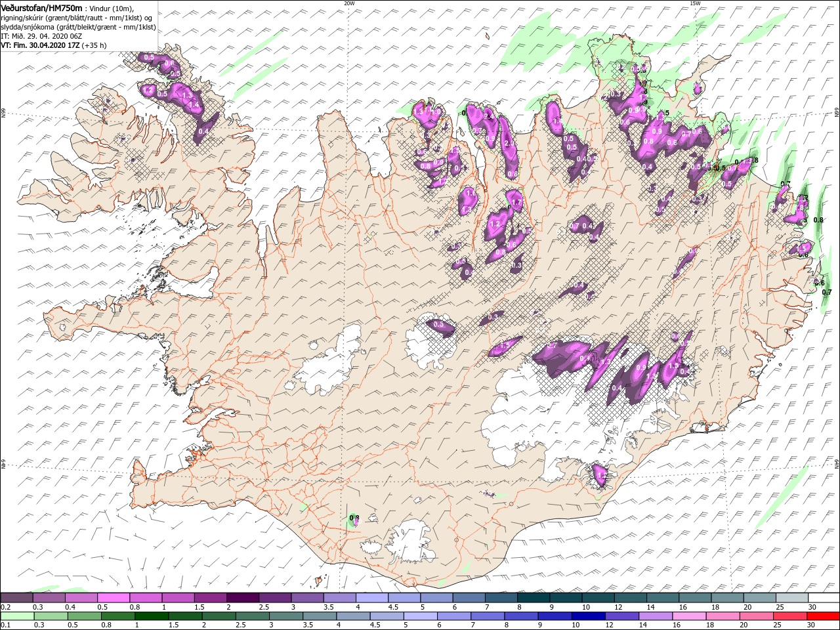Click the '30' label in upper legend
Screen dimensions: 840x630
[812, 607]
